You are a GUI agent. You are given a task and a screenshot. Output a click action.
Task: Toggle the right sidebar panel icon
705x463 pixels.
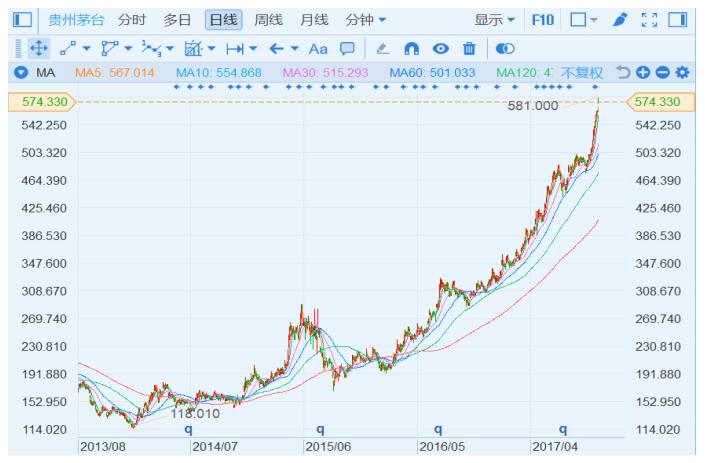[x=677, y=20]
